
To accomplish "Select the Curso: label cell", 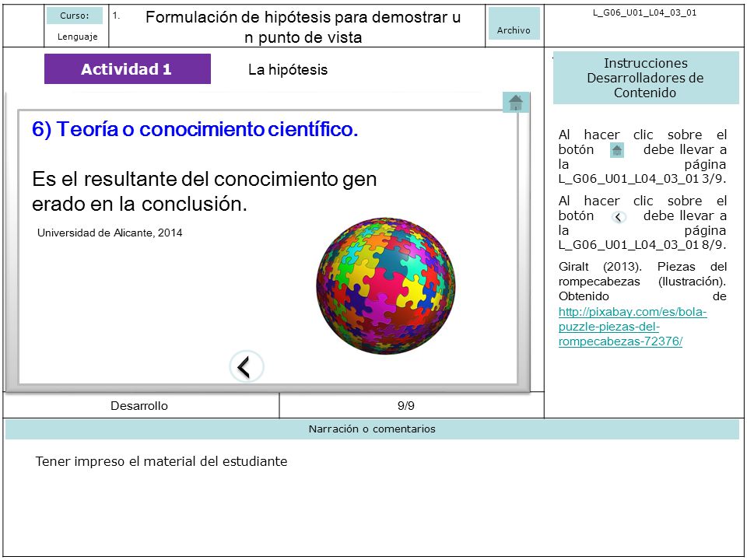I will tap(75, 16).
